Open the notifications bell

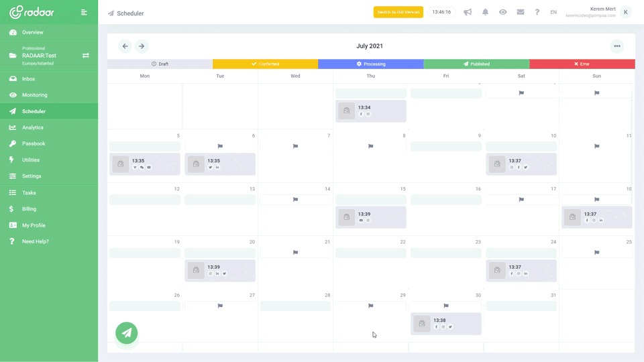pyautogui.click(x=485, y=12)
